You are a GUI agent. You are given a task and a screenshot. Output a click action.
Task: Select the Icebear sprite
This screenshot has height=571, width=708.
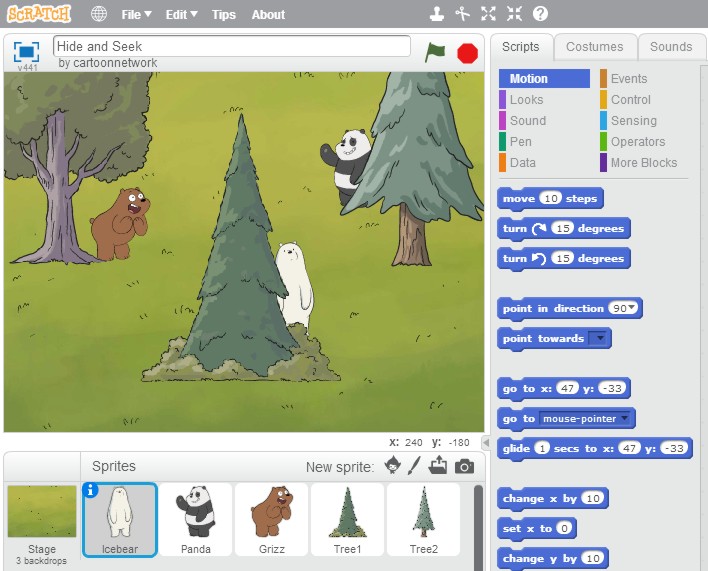120,519
